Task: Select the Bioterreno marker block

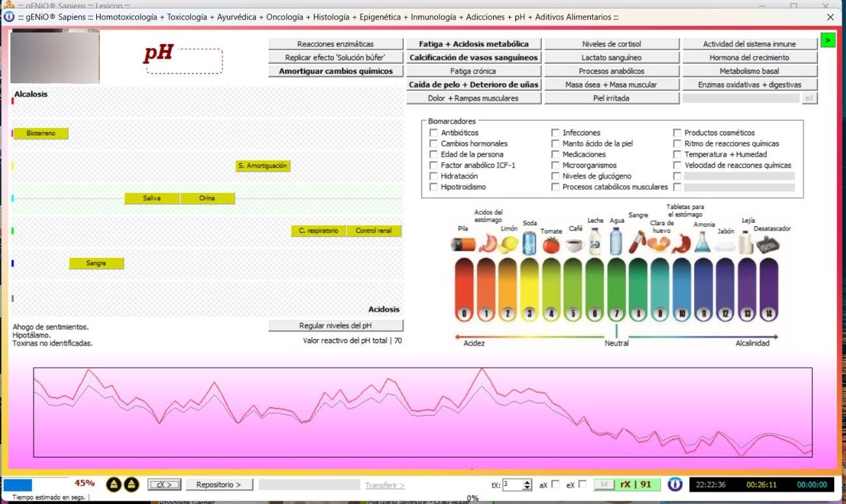Action: tap(41, 133)
